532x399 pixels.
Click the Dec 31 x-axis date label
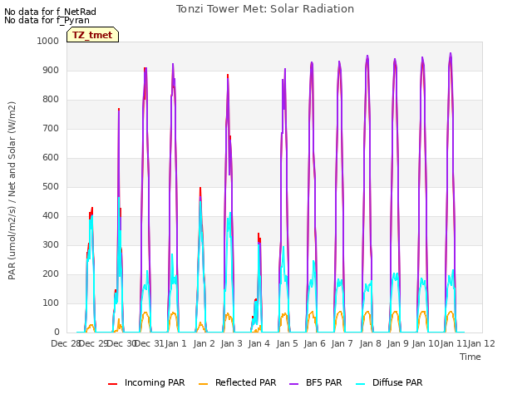150,343
